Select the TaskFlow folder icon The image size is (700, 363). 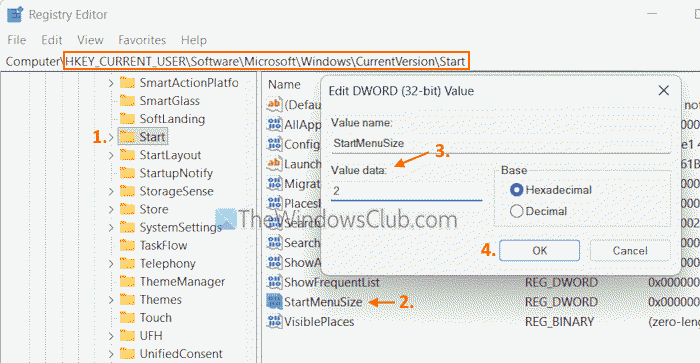(x=127, y=245)
